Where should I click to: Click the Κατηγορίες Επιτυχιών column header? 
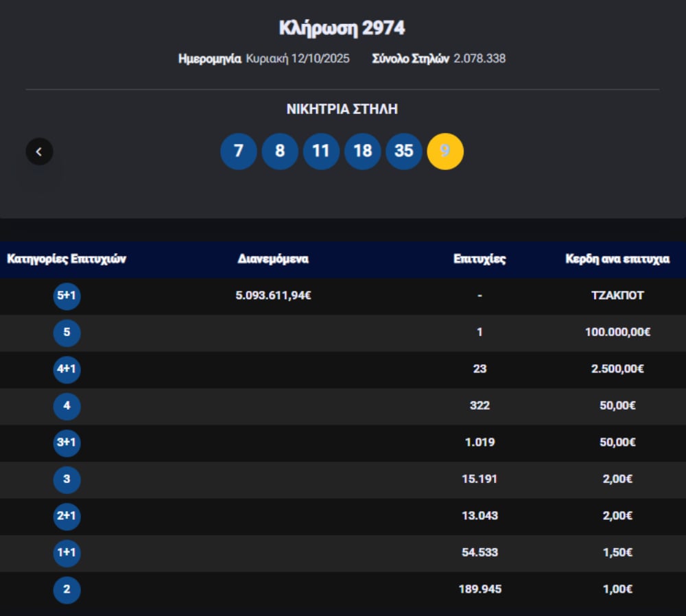click(67, 259)
